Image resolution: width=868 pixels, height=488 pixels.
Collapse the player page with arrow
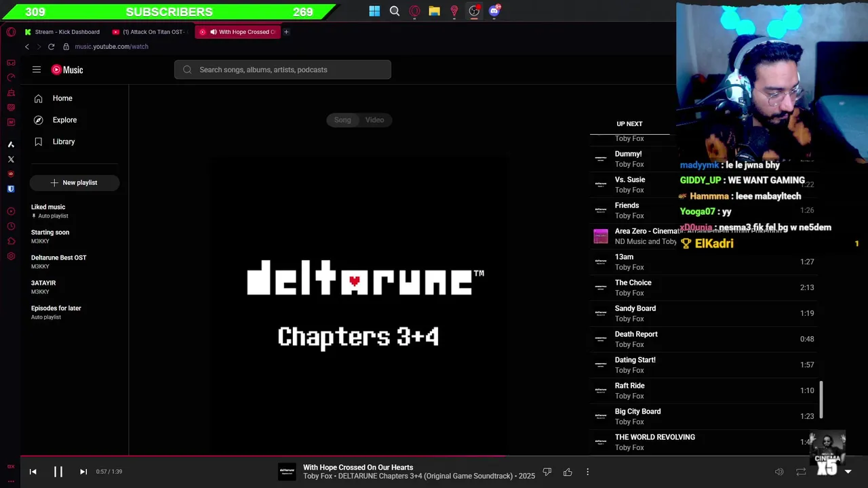pyautogui.click(x=848, y=472)
